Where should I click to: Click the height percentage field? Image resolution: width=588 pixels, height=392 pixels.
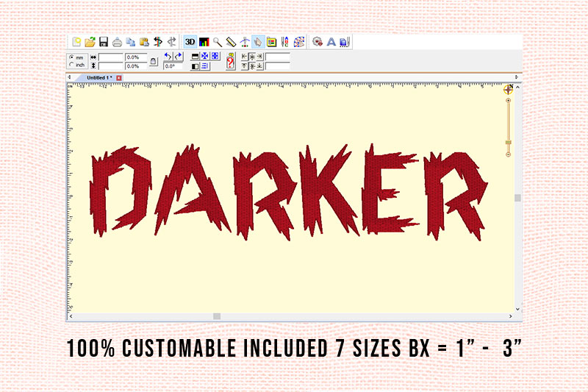[136, 66]
